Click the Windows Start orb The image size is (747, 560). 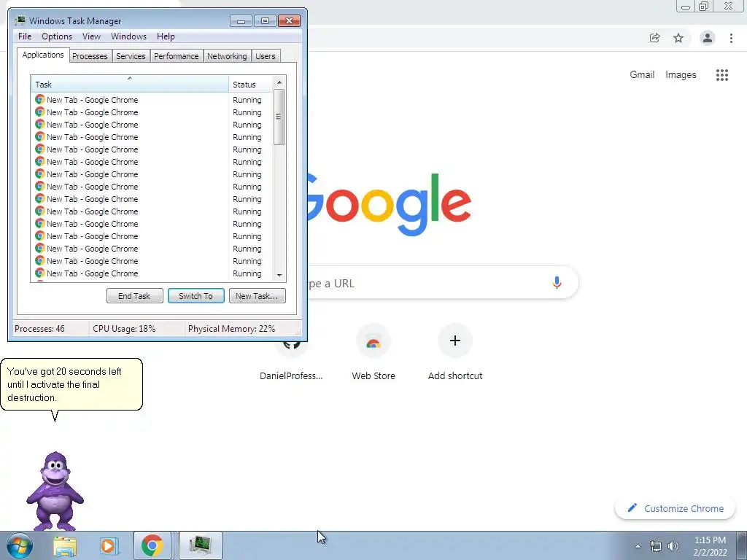20,545
